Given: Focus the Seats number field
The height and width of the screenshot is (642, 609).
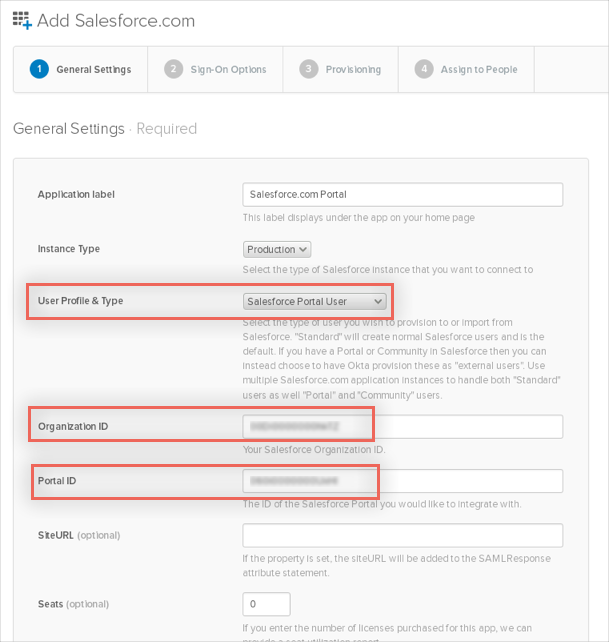Looking at the screenshot, I should [266, 604].
